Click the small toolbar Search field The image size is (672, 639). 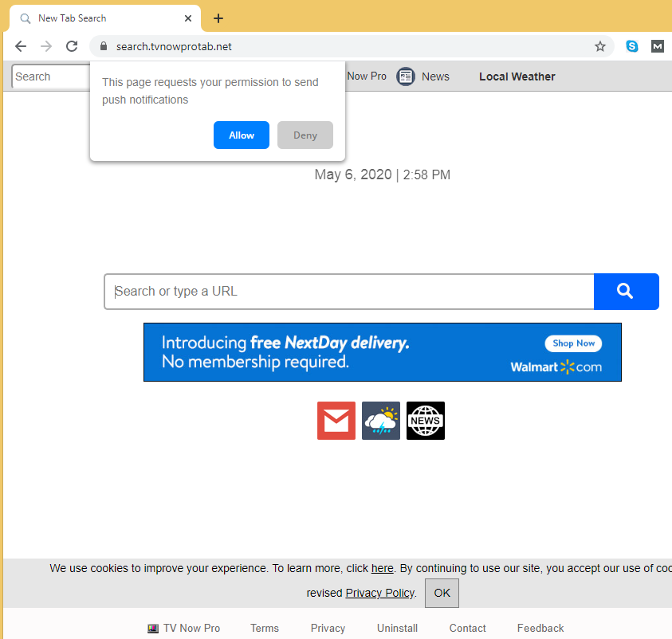point(50,76)
